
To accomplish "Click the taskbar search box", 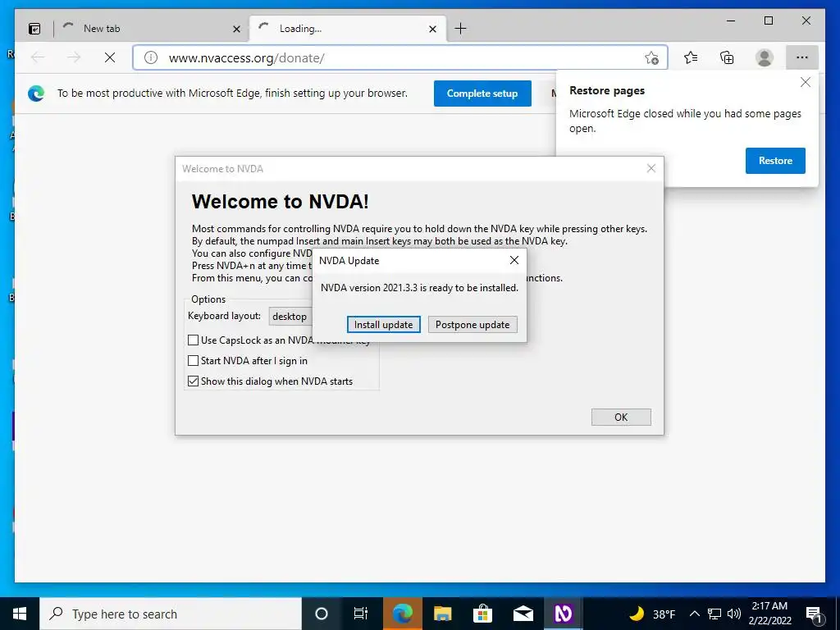I will (x=171, y=614).
